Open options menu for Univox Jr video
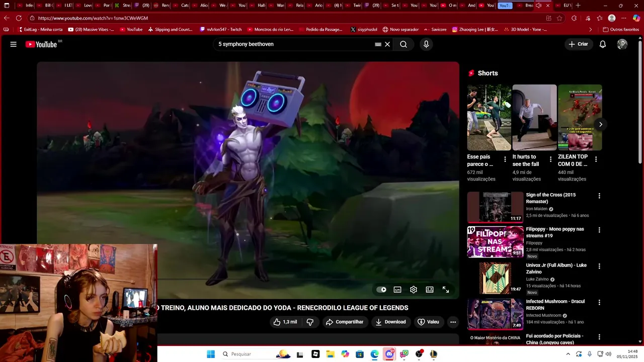This screenshot has width=644, height=362. click(x=599, y=266)
